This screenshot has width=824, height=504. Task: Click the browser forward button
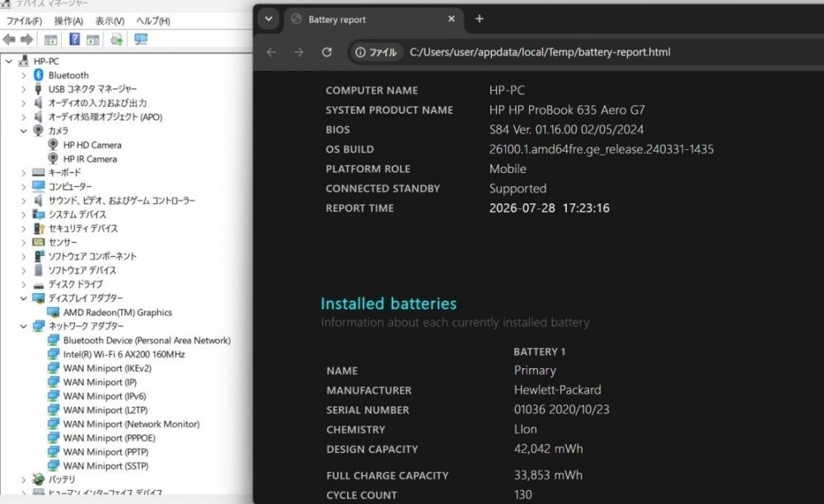pos(298,52)
